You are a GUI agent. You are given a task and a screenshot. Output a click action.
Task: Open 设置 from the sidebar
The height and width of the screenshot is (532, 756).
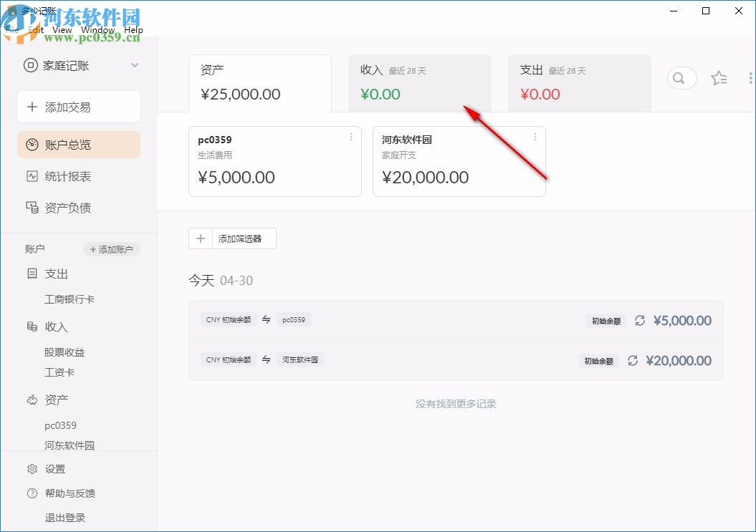(55, 469)
